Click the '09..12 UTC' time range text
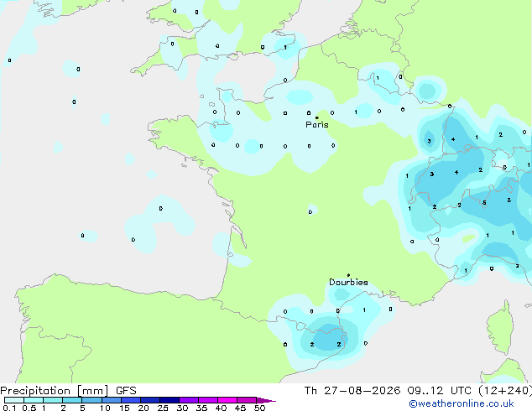The image size is (532, 411). [x=440, y=391]
